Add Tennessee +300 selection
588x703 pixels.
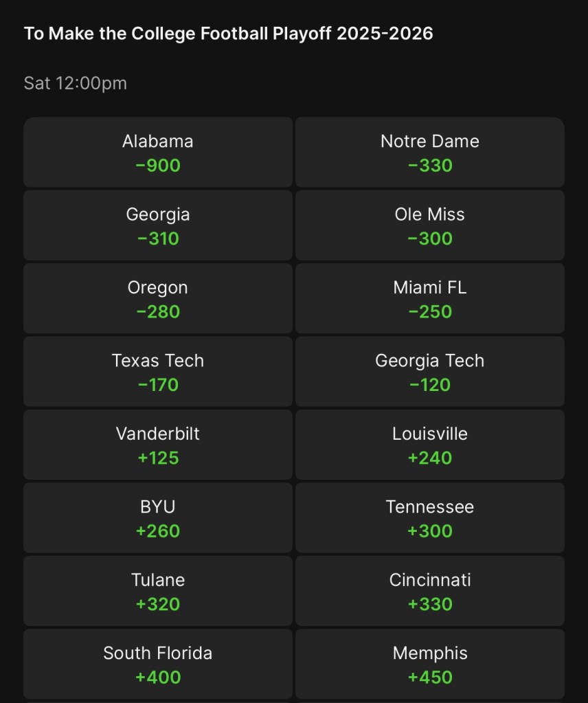point(430,517)
